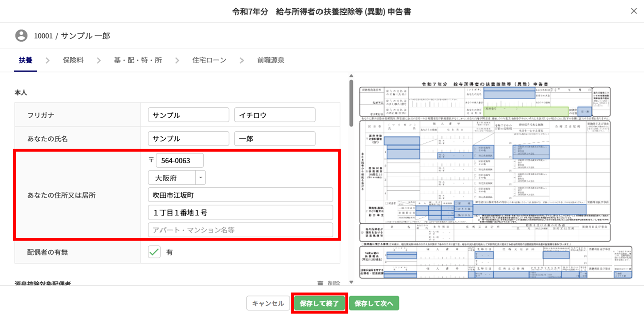Toggle the 配偶者の有無 checkbox
The width and height of the screenshot is (644, 319).
tap(154, 252)
